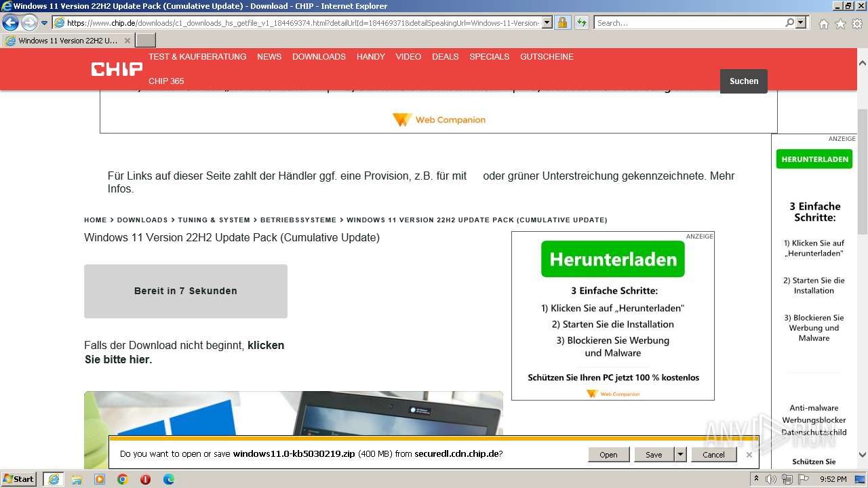Open Opera taskbar icon
The image size is (868, 488).
click(x=145, y=479)
